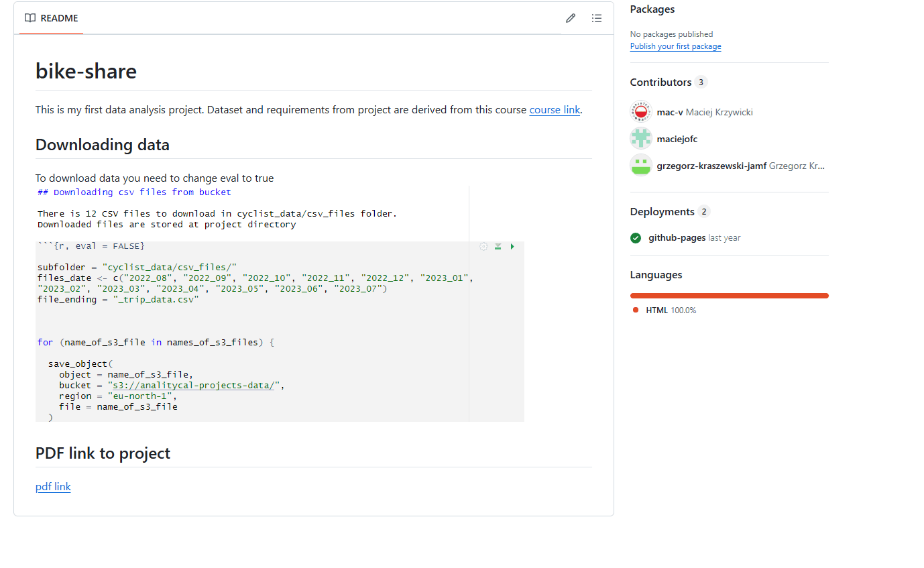Click the maciejofc contributor avatar
This screenshot has width=924, height=568.
[x=641, y=139]
